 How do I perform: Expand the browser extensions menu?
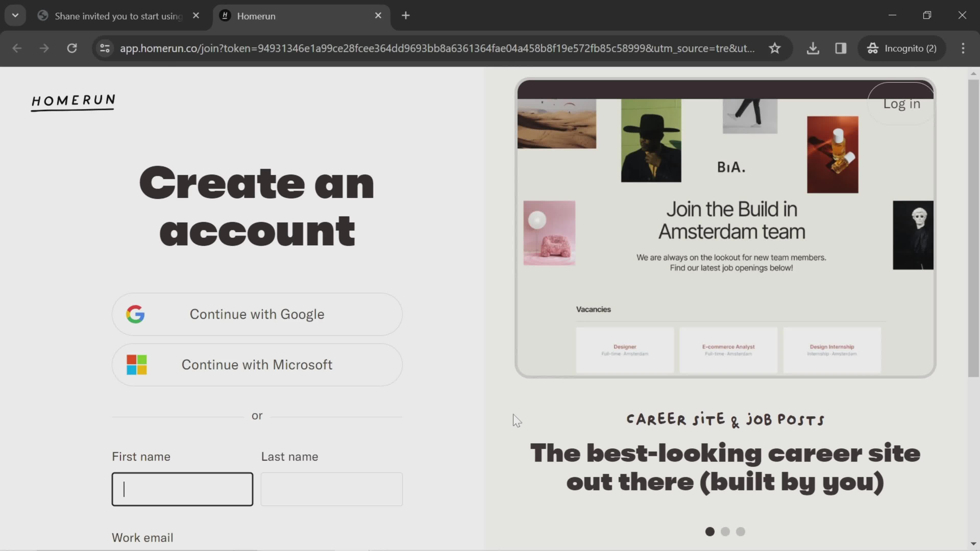[842, 48]
